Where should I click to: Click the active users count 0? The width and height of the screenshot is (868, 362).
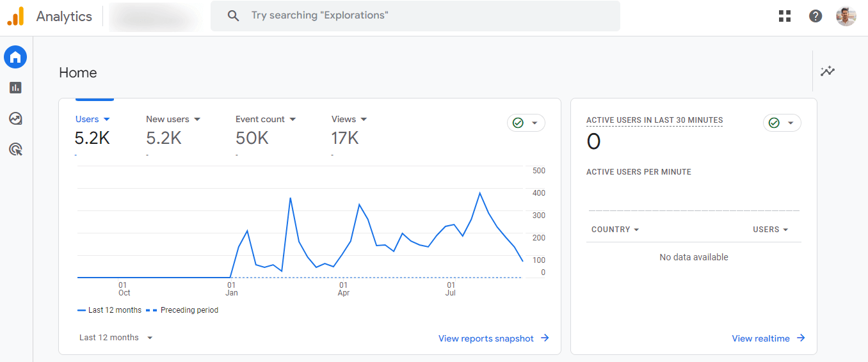pos(593,142)
